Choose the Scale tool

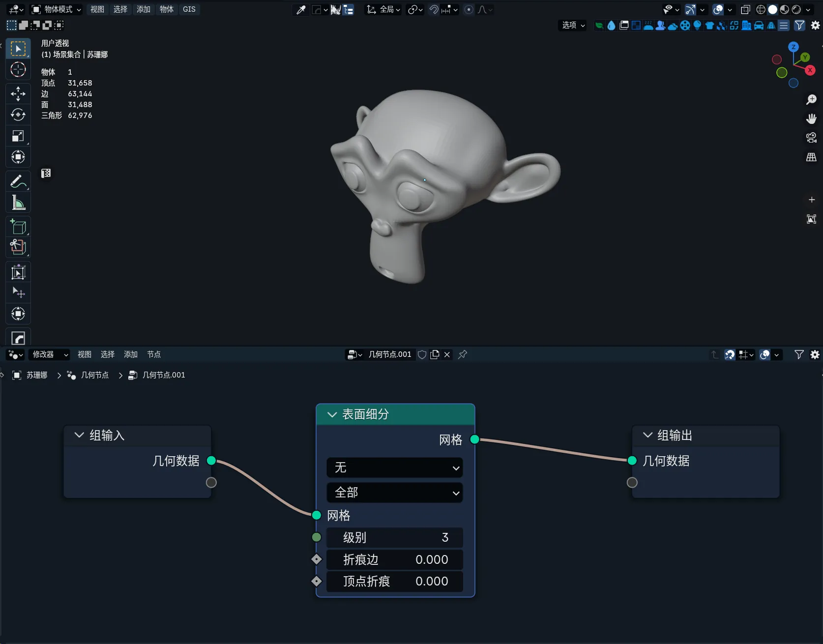click(x=18, y=136)
